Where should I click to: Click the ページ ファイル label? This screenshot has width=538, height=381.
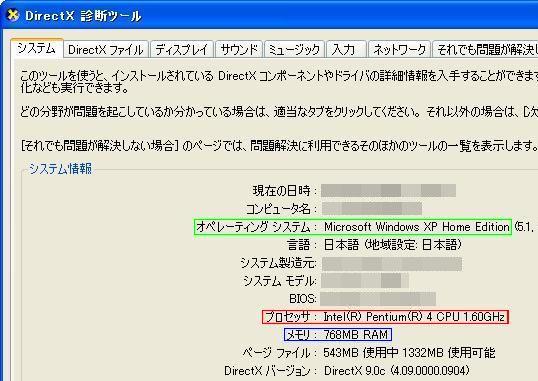(280, 353)
